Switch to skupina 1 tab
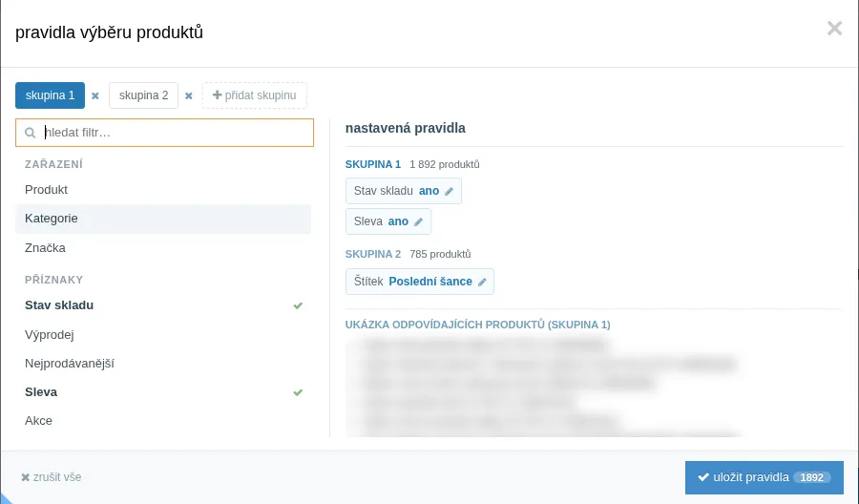Viewport: 859px width, 504px height. [x=50, y=95]
